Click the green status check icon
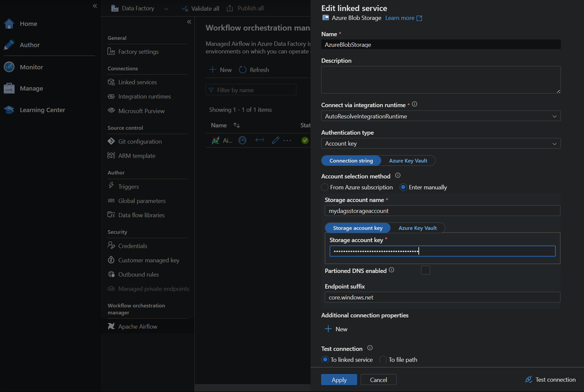Screen dimensions: 584x392 pos(305,140)
